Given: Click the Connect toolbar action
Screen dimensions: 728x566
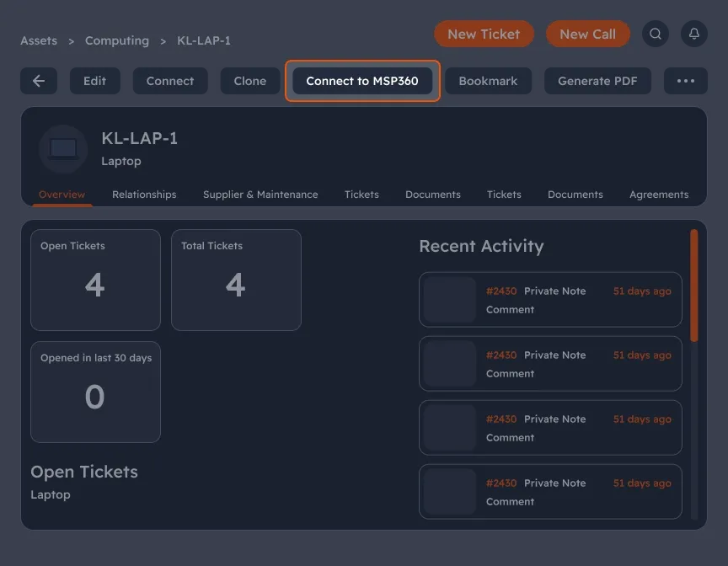Looking at the screenshot, I should pyautogui.click(x=170, y=81).
